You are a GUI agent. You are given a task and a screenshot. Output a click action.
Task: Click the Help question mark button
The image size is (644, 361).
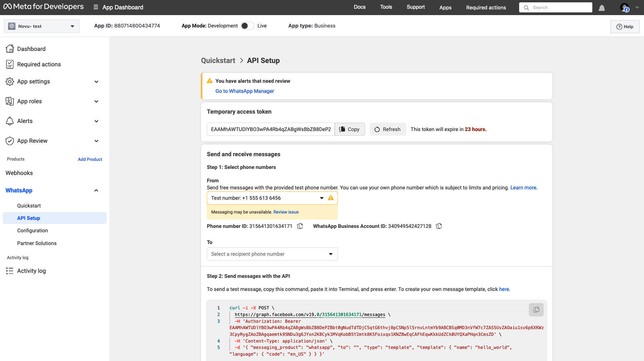625,27
